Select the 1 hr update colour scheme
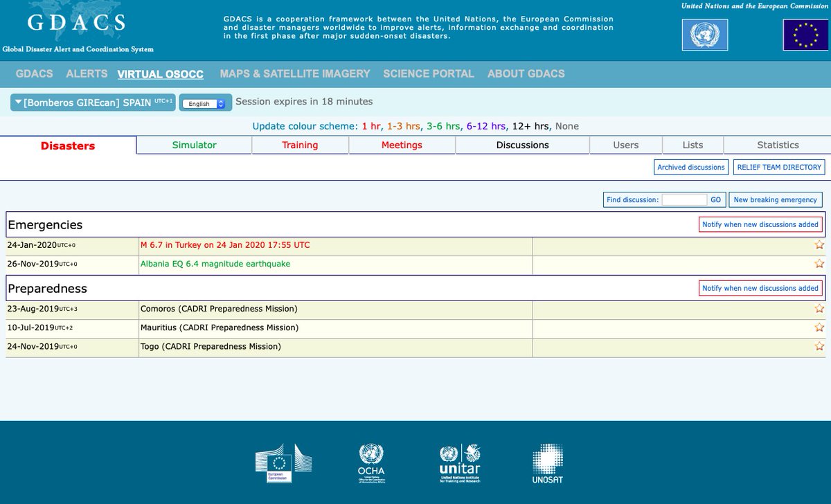831x504 pixels. coord(371,126)
